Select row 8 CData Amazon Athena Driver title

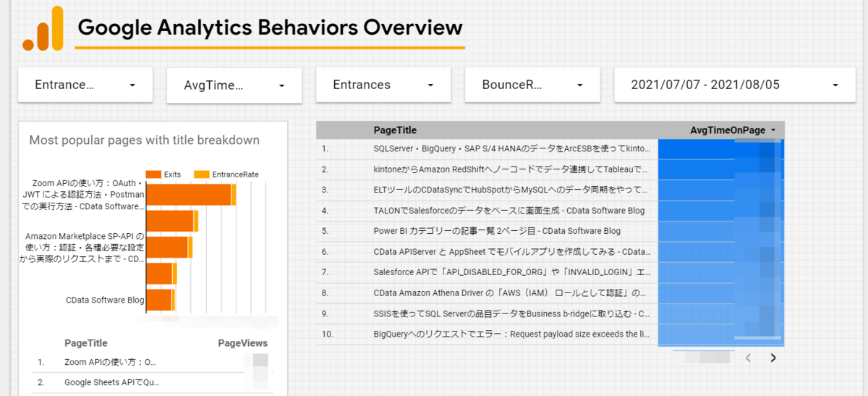[x=511, y=293]
